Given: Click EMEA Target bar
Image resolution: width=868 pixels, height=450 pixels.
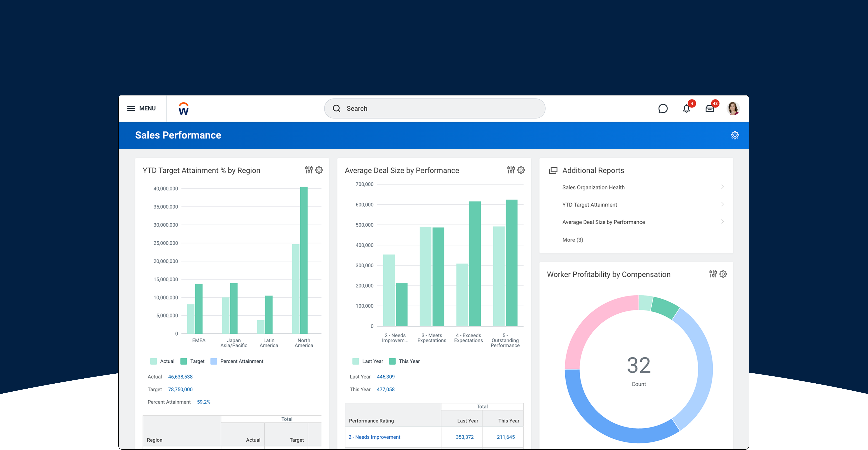Looking at the screenshot, I should click(199, 309).
